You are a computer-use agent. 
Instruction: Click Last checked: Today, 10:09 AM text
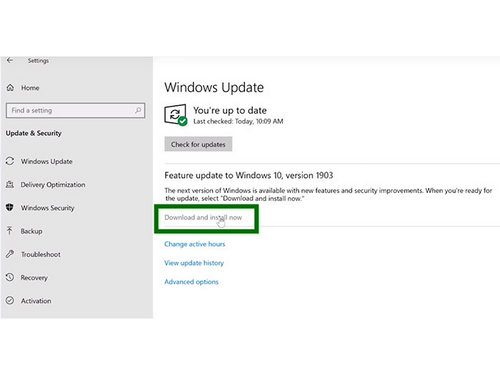(x=238, y=121)
